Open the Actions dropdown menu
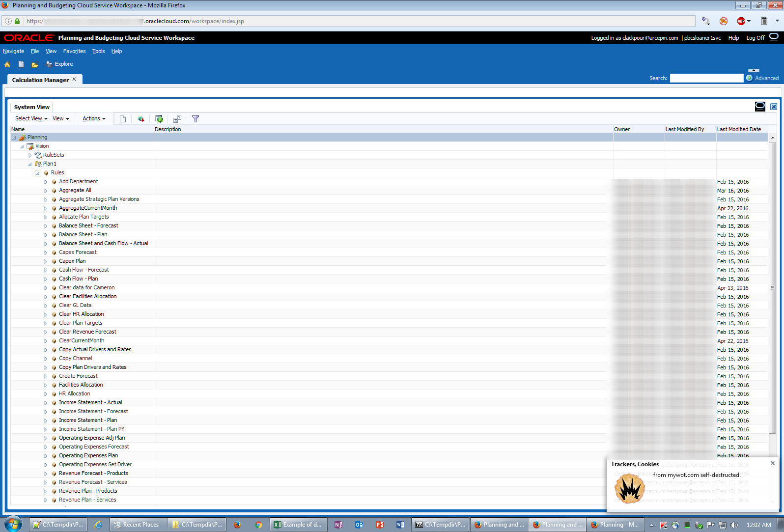The height and width of the screenshot is (532, 784). coord(94,119)
